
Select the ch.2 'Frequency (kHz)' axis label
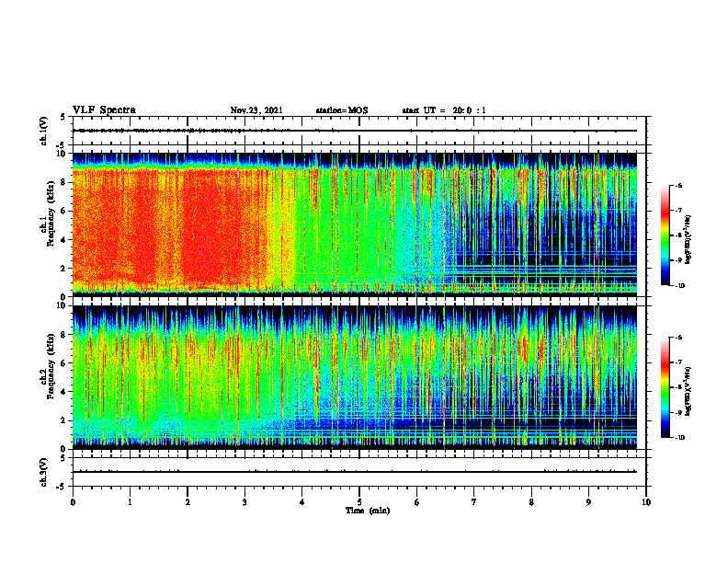click(x=51, y=366)
